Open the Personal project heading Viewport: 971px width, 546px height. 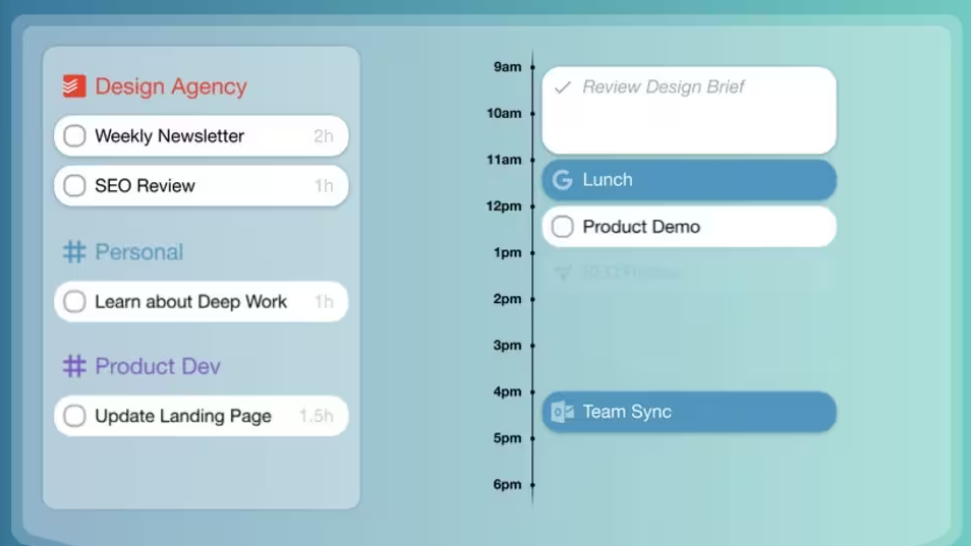(139, 252)
